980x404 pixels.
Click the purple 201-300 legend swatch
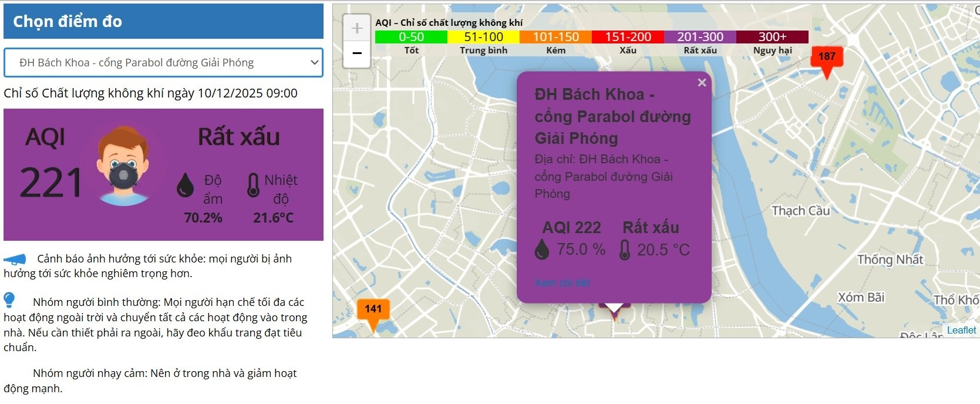pyautogui.click(x=700, y=37)
